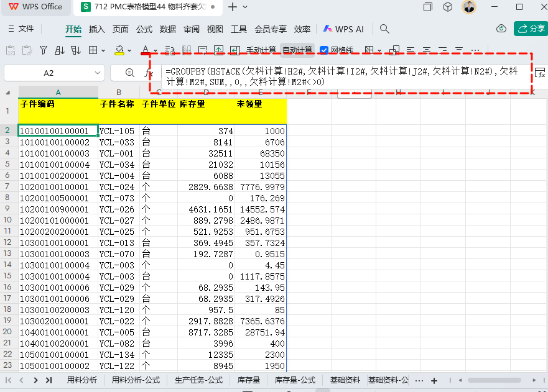Select cell containing YCL-105
The width and height of the screenshot is (548, 392).
[119, 131]
